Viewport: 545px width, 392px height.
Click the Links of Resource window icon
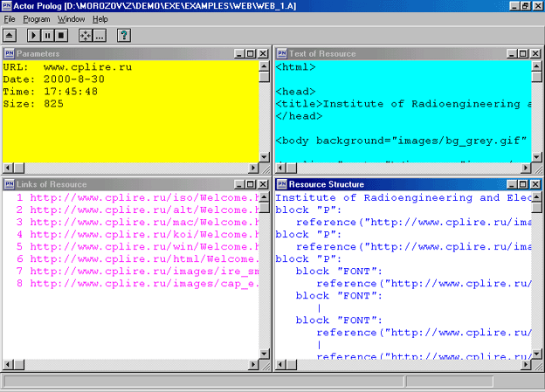click(x=10, y=184)
